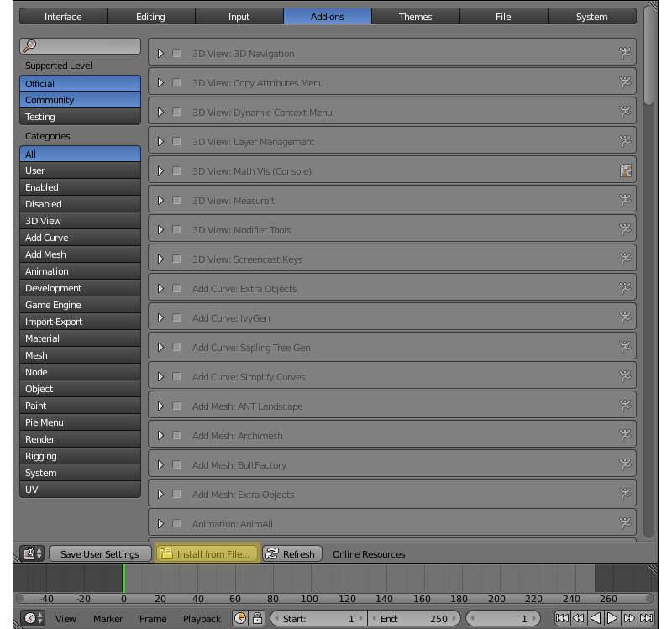Switch to the Themes tab
Screen dimensions: 672x629
[x=415, y=16]
